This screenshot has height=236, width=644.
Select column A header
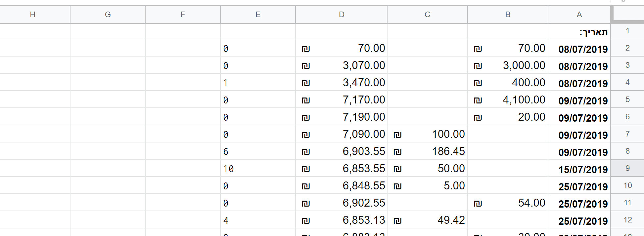pos(579,15)
